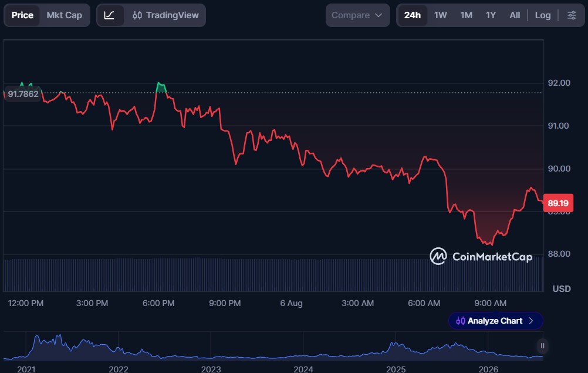The height and width of the screenshot is (373, 588).
Task: Click the green price peak near 6:00 PM
Action: 161,87
